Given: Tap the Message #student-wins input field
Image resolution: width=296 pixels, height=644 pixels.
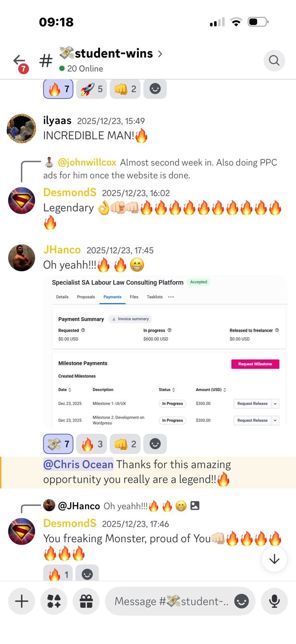Looking at the screenshot, I should click(x=172, y=601).
